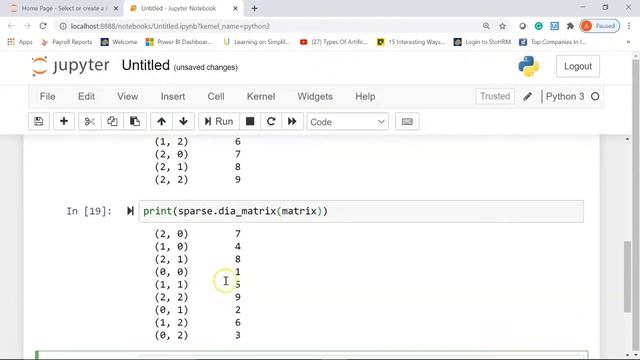
Task: Click the In [19]: prompt label
Action: [89, 211]
